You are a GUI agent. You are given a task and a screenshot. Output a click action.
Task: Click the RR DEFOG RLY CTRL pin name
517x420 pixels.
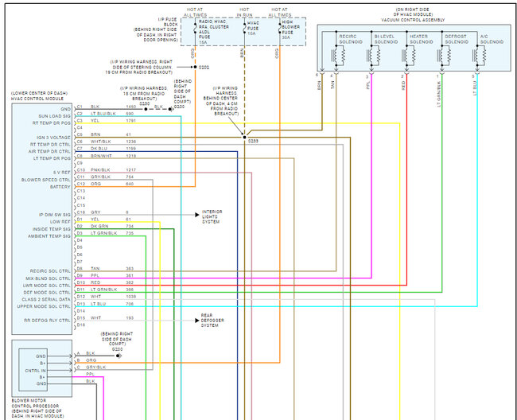47,321
